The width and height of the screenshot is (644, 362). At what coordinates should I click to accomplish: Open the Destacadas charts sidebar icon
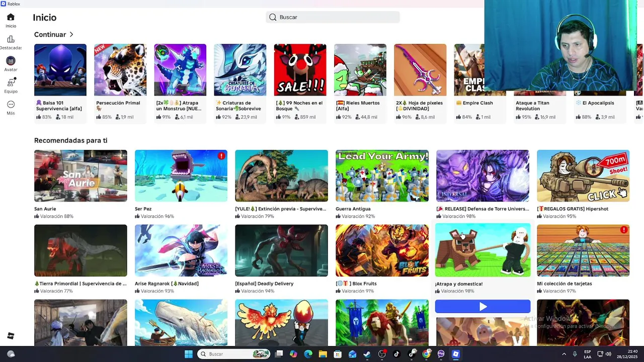[11, 39]
